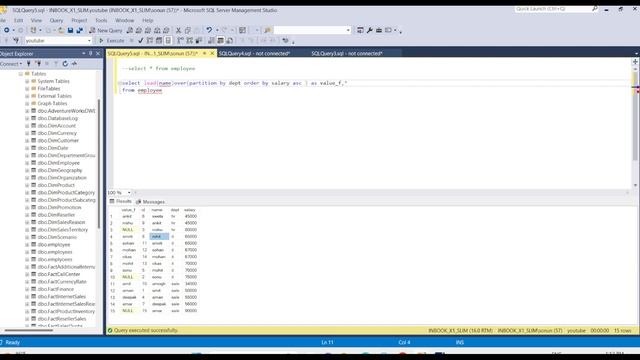Expand the dbo.employee table node
The width and height of the screenshot is (640, 360).
27,244
